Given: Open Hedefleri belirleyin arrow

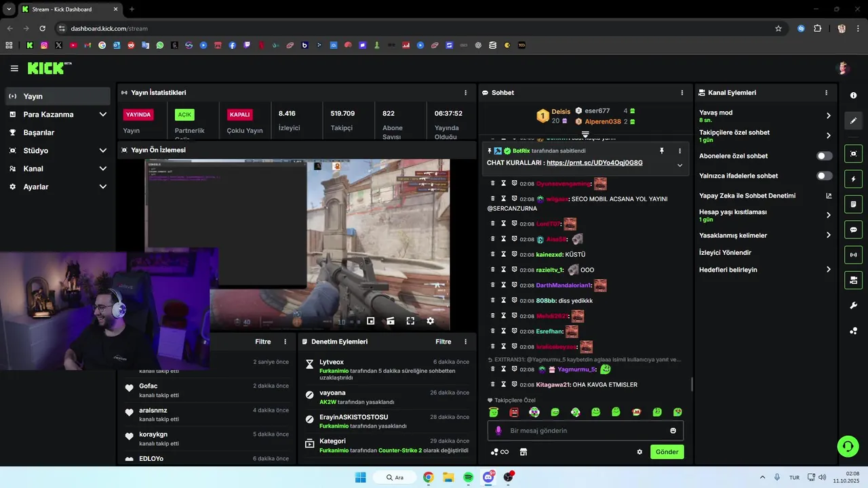Looking at the screenshot, I should click(829, 270).
